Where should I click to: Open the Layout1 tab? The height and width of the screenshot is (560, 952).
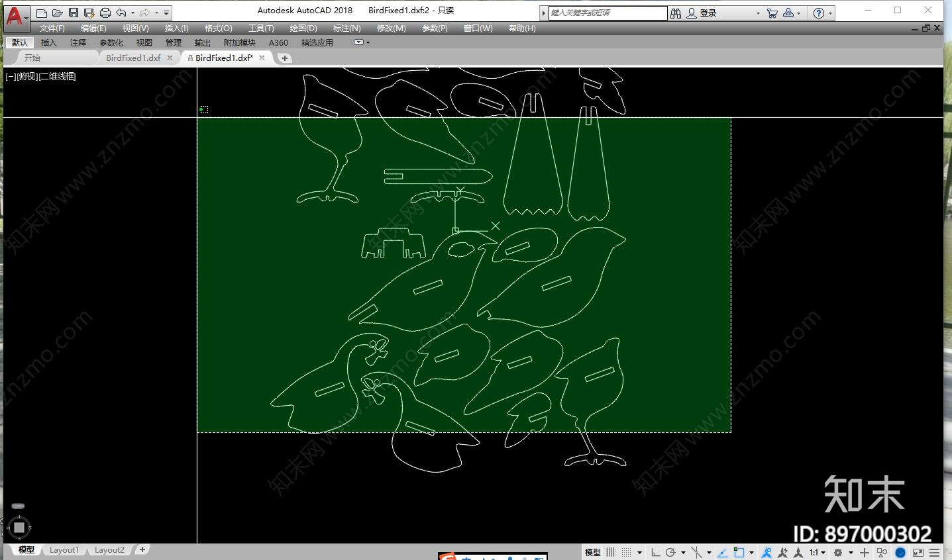click(64, 550)
